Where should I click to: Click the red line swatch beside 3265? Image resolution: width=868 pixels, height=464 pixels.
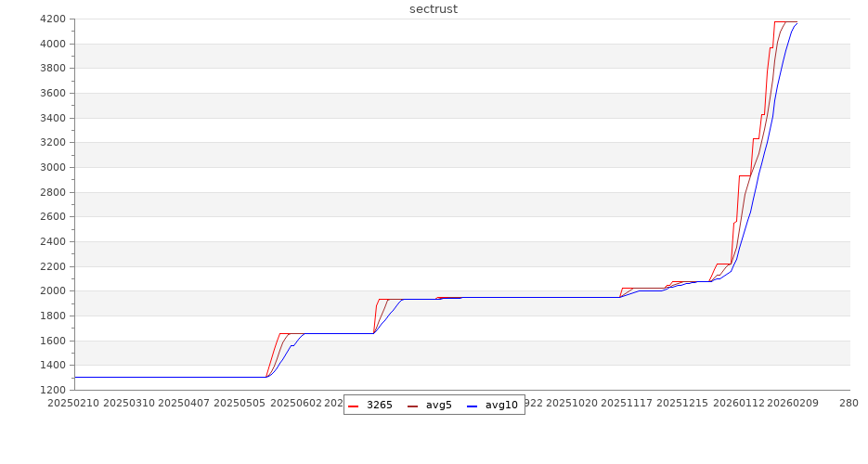[x=354, y=406]
